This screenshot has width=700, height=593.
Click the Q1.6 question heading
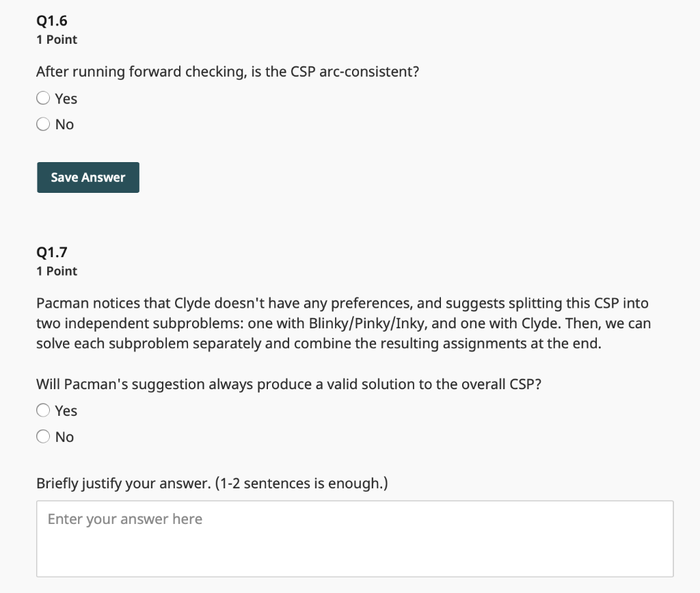click(52, 21)
